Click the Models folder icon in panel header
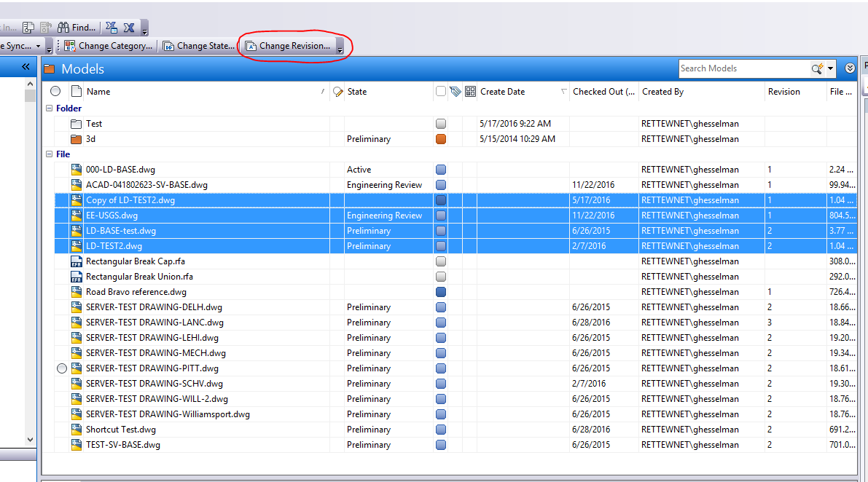Viewport: 868px width, 482px height. tap(49, 68)
